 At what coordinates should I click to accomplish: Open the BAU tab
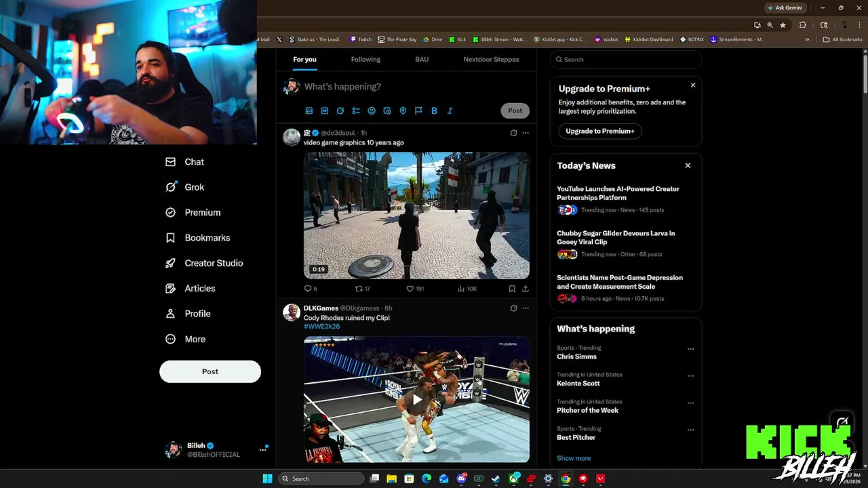(x=422, y=60)
